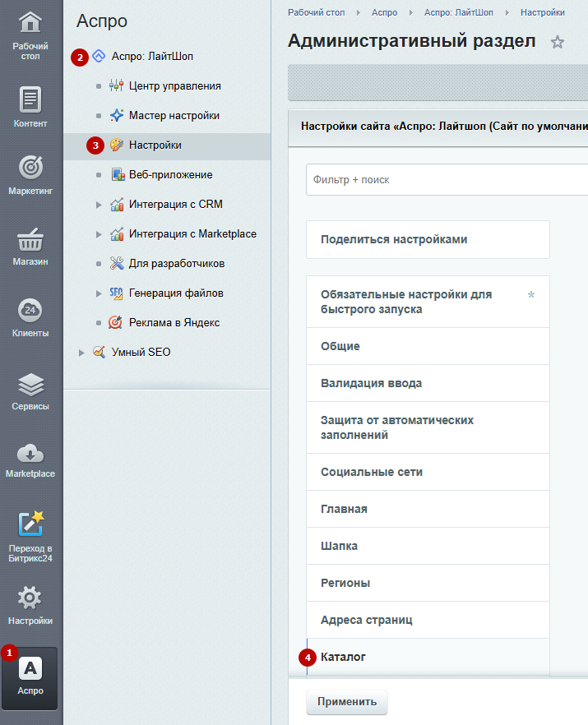
Task: Open the Аспро sidebar section
Action: 30,678
